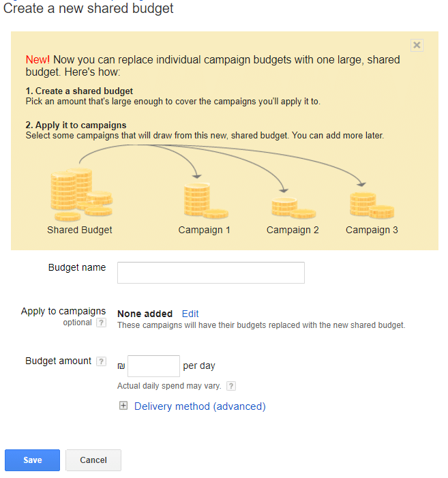Expand Delivery method with the plus icon

tap(123, 406)
